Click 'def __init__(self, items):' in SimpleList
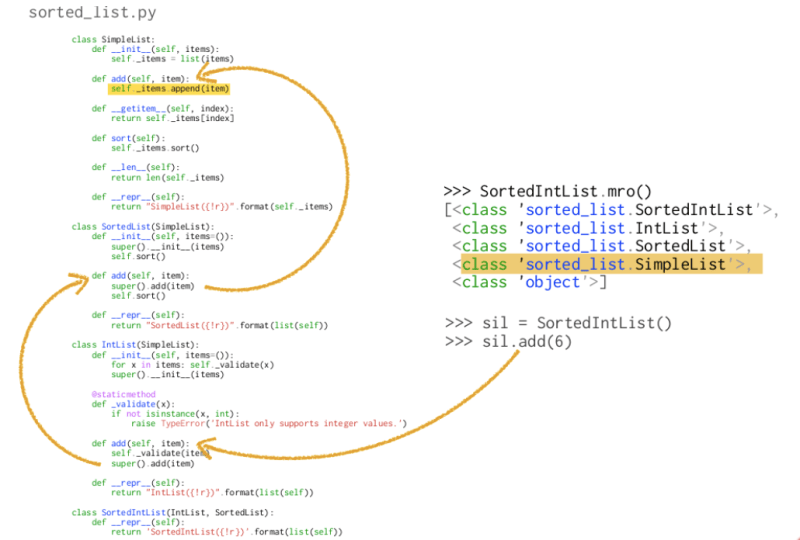 [155, 49]
